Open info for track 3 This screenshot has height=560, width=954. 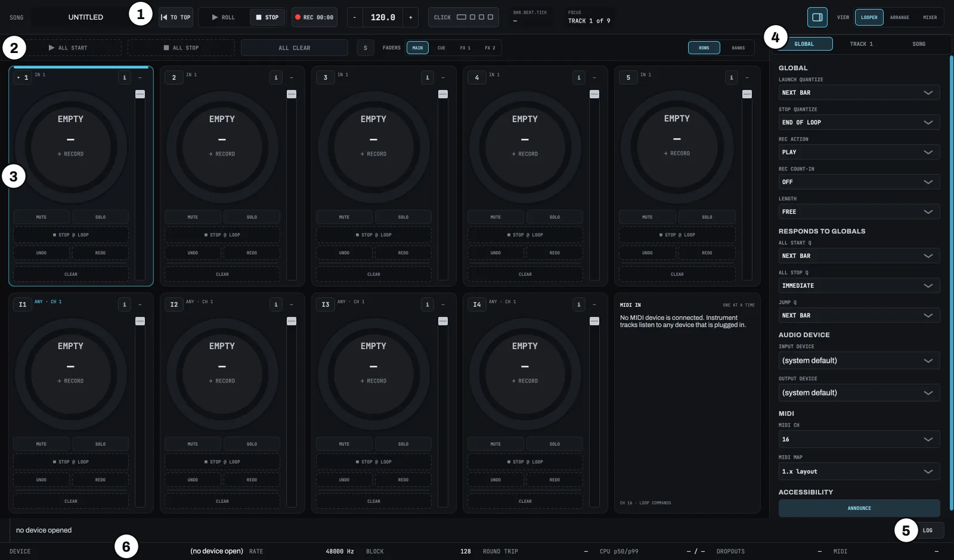(x=428, y=77)
